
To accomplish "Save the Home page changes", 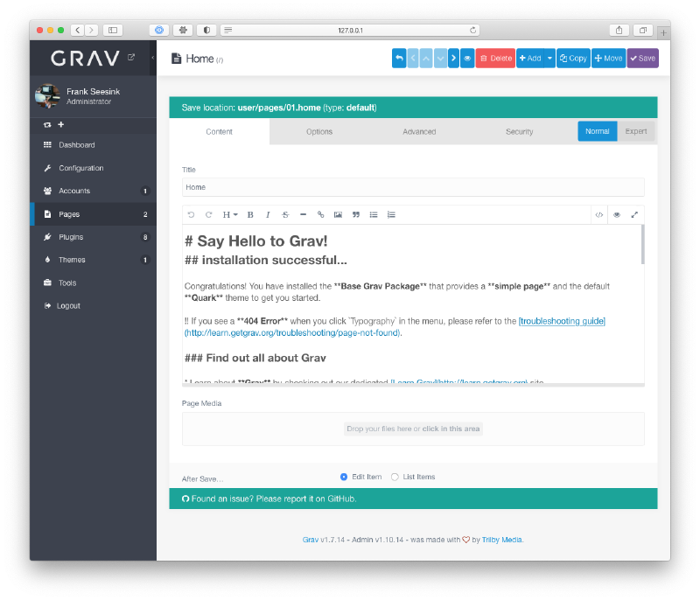I will point(642,58).
